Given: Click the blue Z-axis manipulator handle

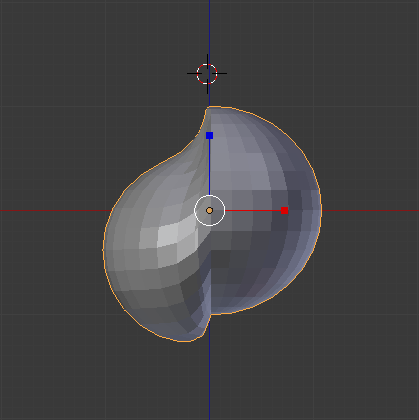Looking at the screenshot, I should coord(209,135).
